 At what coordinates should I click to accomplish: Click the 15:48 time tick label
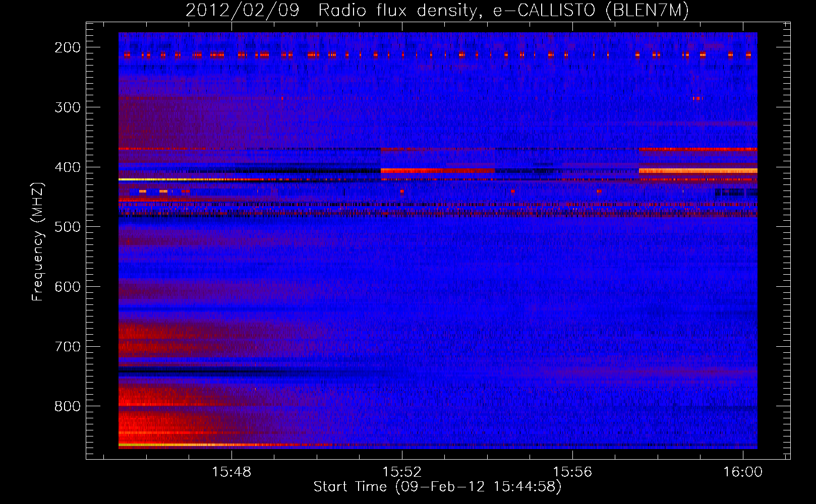tap(231, 472)
